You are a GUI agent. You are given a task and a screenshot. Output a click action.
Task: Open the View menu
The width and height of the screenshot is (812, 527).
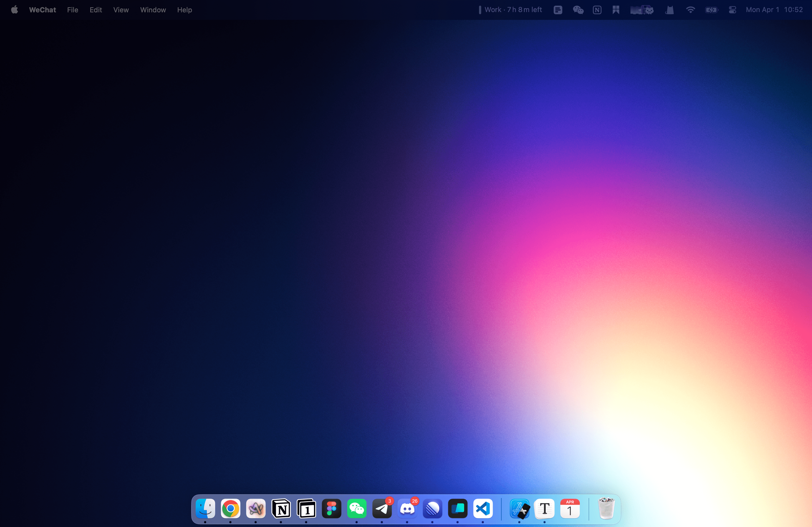121,9
